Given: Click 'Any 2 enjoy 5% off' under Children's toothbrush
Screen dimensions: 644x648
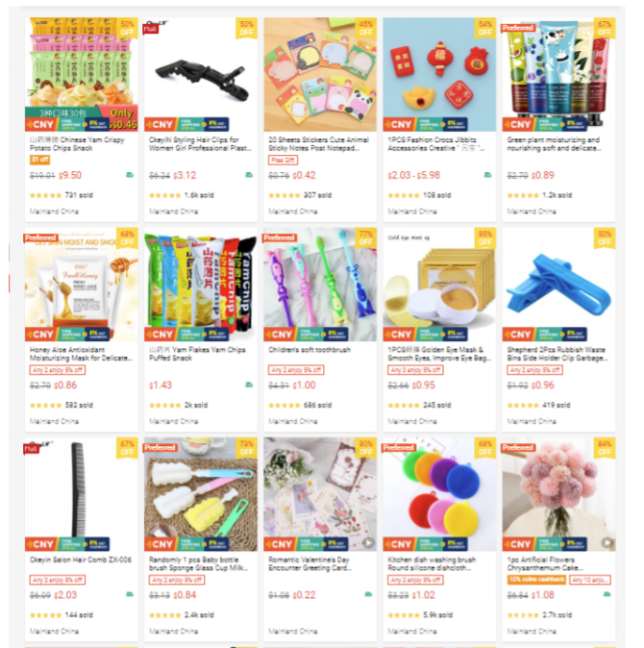Looking at the screenshot, I should coord(296,370).
